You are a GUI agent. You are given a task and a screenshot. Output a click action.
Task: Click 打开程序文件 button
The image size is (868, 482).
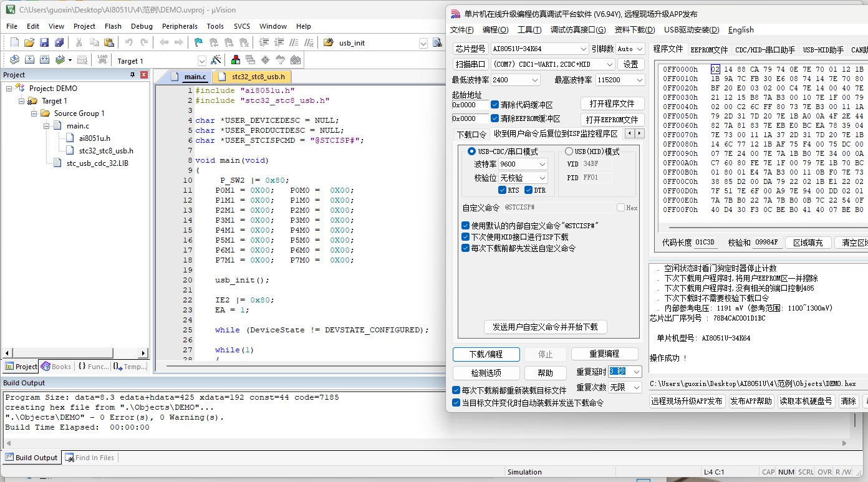(612, 104)
